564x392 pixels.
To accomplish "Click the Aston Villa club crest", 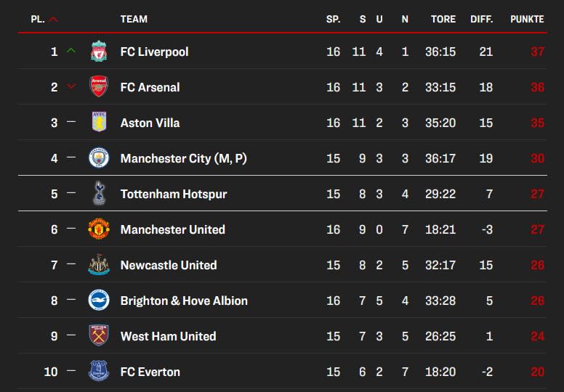I will tap(99, 122).
